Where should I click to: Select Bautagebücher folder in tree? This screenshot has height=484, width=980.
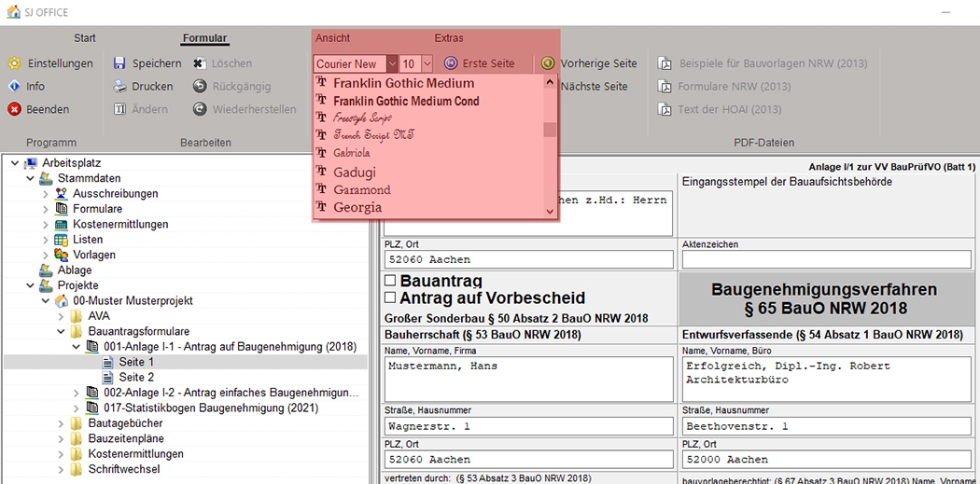[125, 423]
